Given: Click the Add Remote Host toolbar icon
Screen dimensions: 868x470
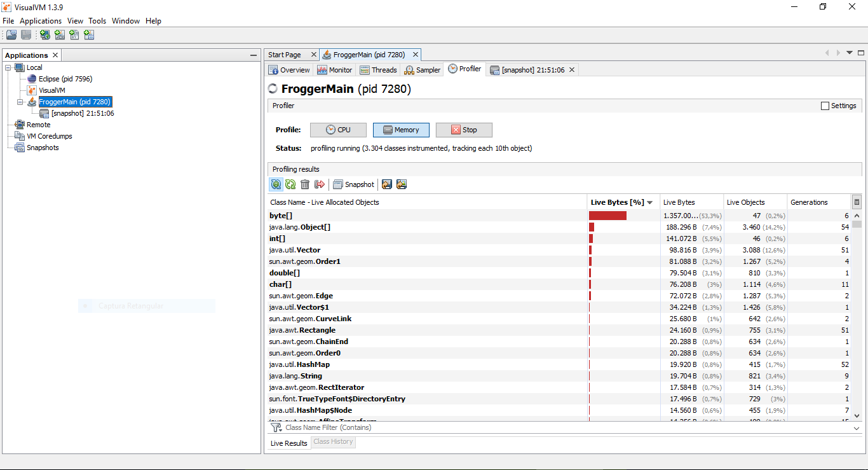Looking at the screenshot, I should [45, 35].
